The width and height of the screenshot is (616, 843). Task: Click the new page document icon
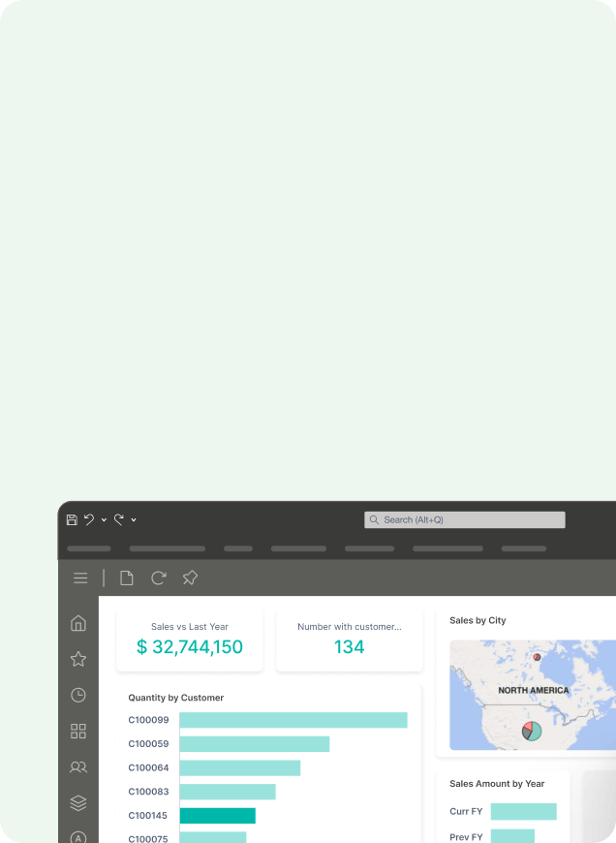click(126, 578)
